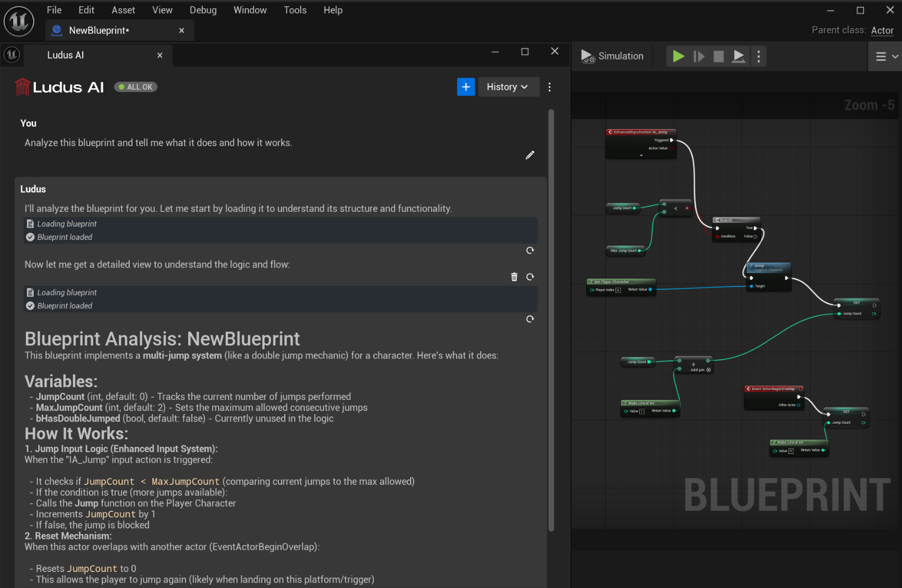Stop the running simulation
Viewport: 902px width, 588px height.
click(718, 56)
